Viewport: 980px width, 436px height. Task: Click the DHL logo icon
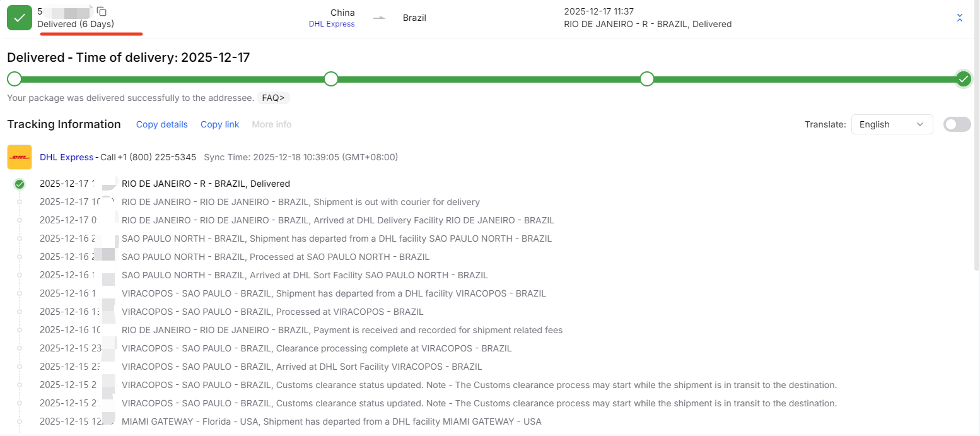coord(20,157)
